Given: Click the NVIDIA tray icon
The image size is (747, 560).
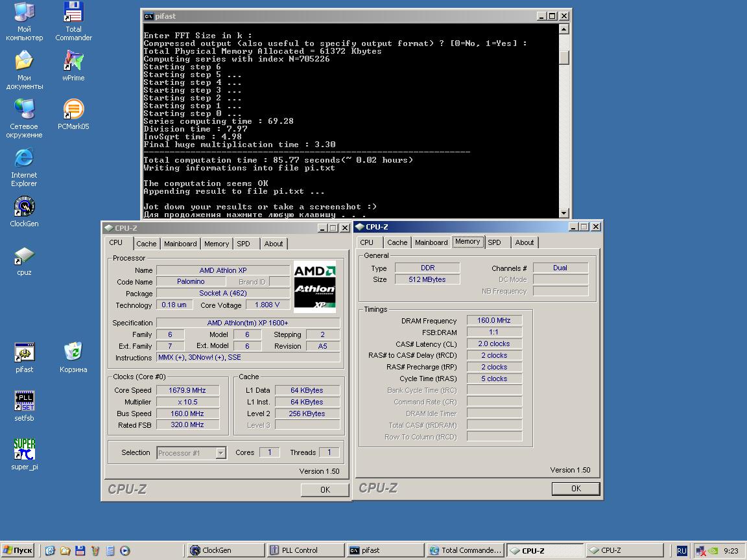Looking at the screenshot, I should pos(713,550).
